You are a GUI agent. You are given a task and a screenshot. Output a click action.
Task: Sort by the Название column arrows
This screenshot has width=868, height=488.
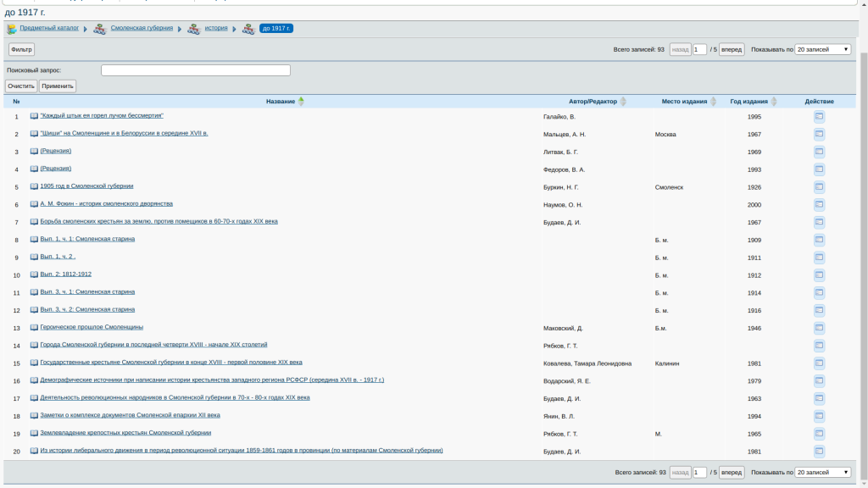click(x=301, y=102)
